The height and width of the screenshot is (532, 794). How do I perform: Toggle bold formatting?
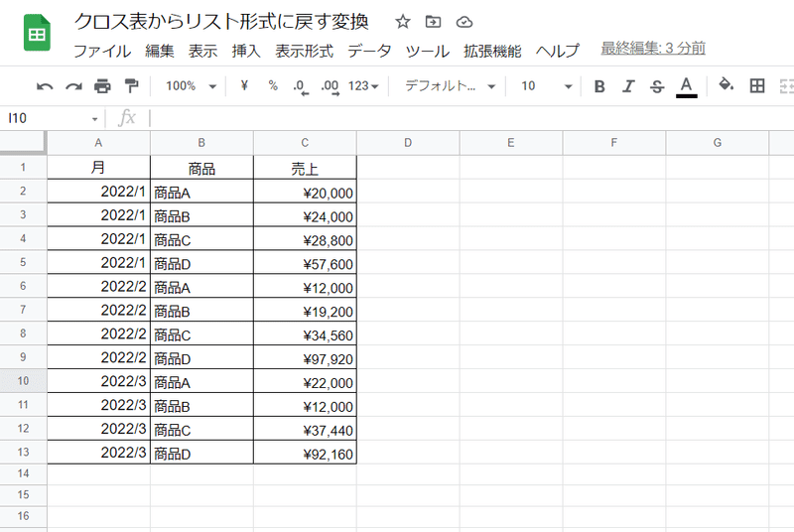599,86
